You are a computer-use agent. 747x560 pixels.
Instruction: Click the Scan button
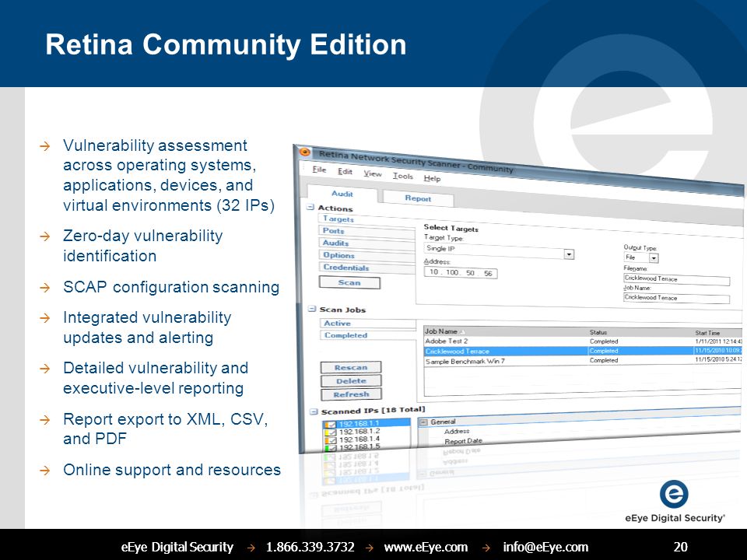(349, 282)
